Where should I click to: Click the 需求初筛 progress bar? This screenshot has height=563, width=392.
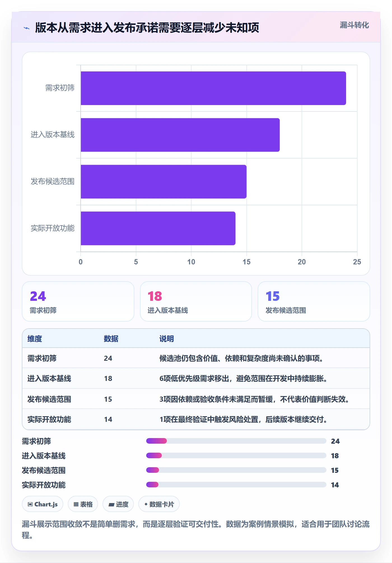(x=236, y=441)
